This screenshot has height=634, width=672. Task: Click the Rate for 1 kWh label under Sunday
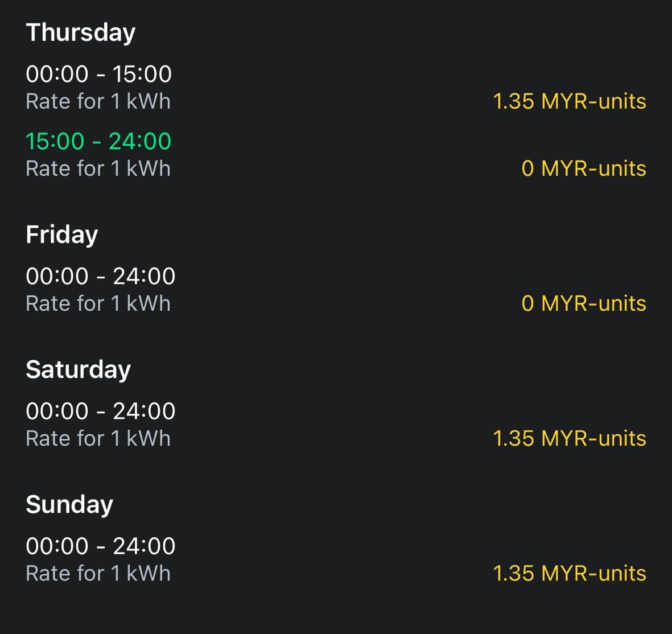(98, 573)
